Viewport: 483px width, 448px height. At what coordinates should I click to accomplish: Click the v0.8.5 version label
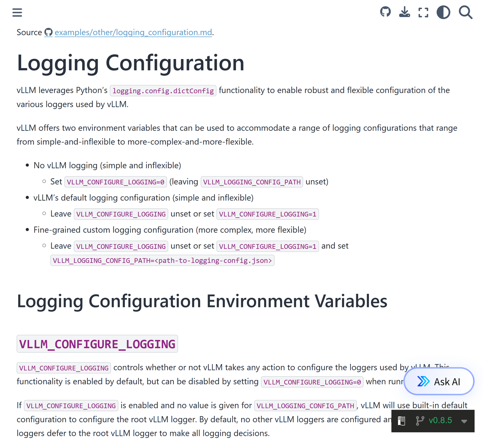click(441, 420)
